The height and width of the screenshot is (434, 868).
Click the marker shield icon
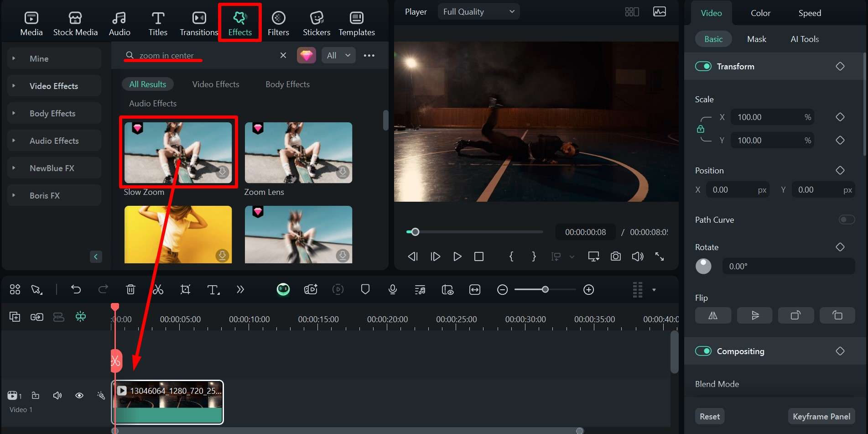click(365, 290)
